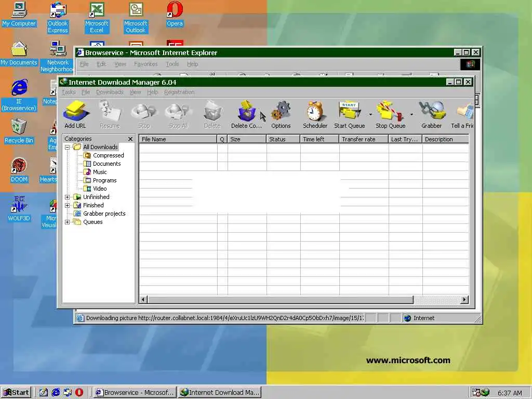Click the Start button
The height and width of the screenshot is (399, 532).
coord(16,393)
